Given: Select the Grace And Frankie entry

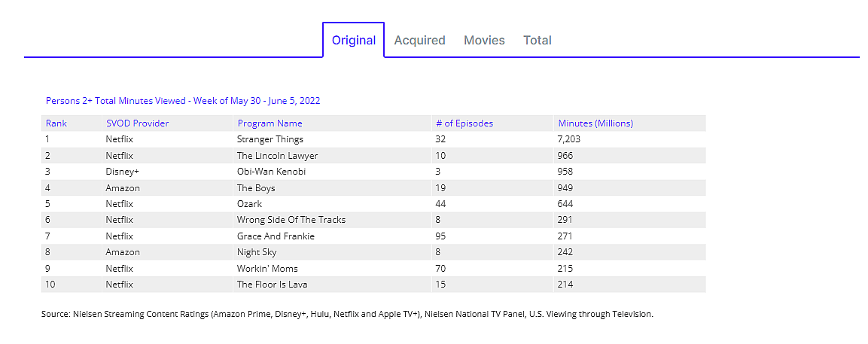Looking at the screenshot, I should (x=276, y=236).
